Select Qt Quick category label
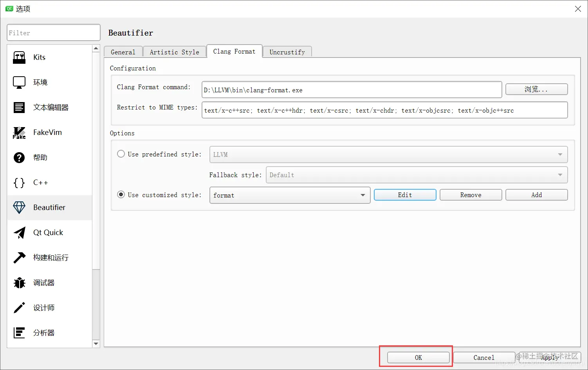The height and width of the screenshot is (370, 588). click(x=48, y=233)
